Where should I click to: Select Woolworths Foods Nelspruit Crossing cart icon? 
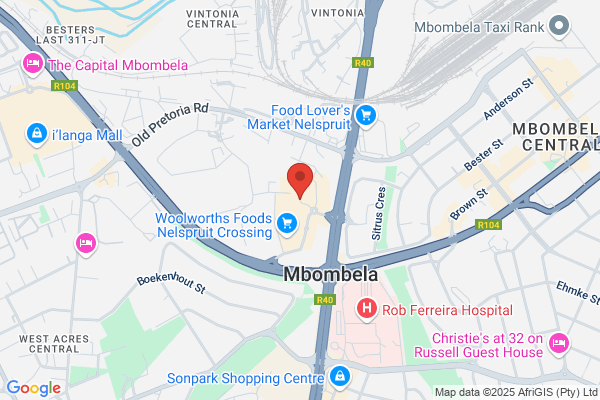pos(287,224)
